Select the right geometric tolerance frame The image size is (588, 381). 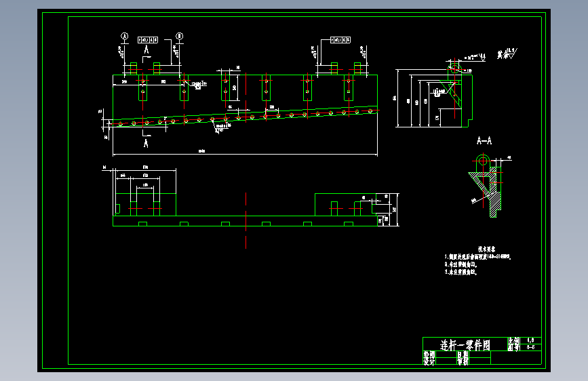click(340, 40)
